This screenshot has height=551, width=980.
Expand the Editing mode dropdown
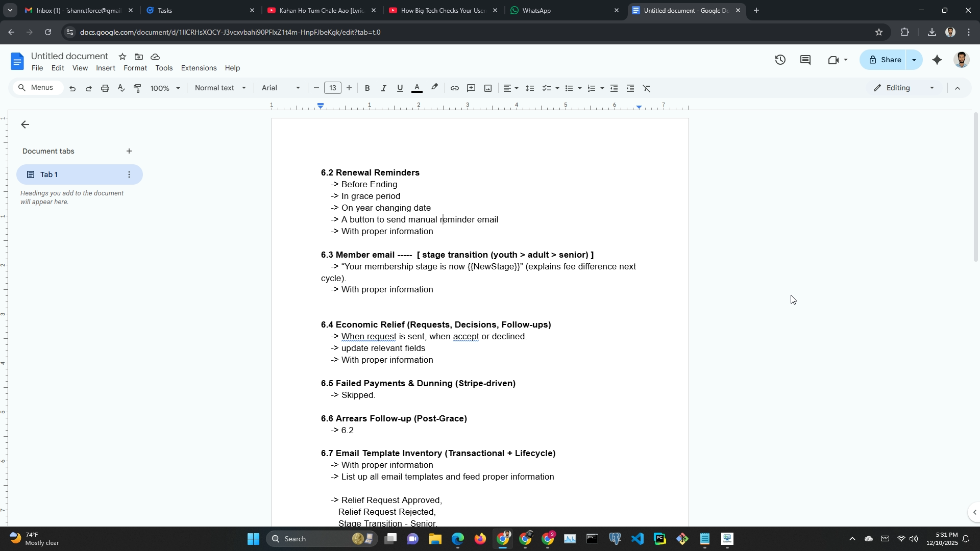[x=904, y=88]
